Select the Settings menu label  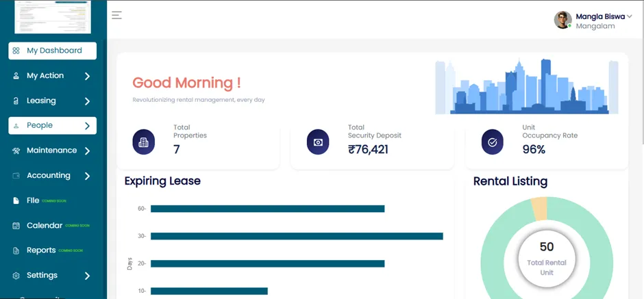[42, 275]
